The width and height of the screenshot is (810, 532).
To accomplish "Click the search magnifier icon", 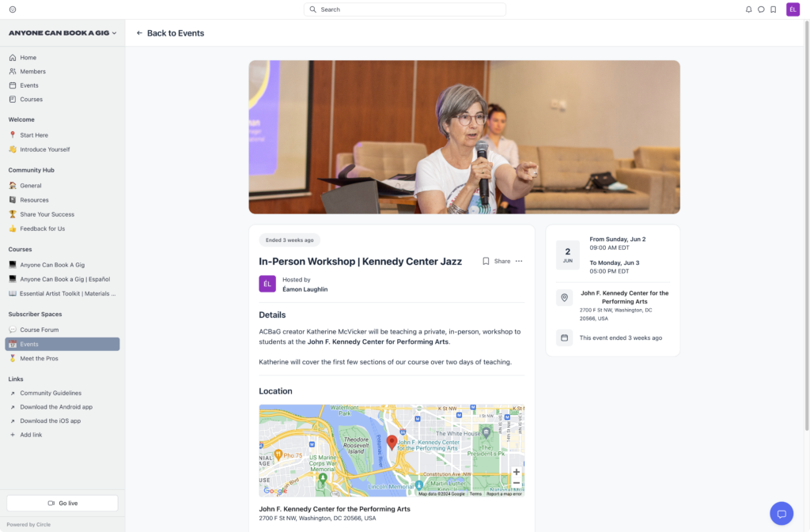I will (312, 9).
